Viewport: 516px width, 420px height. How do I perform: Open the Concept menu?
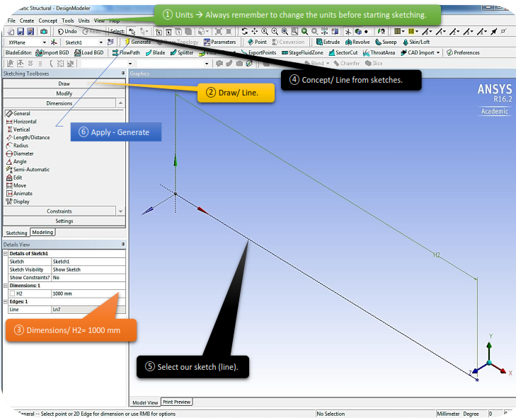pyautogui.click(x=48, y=21)
